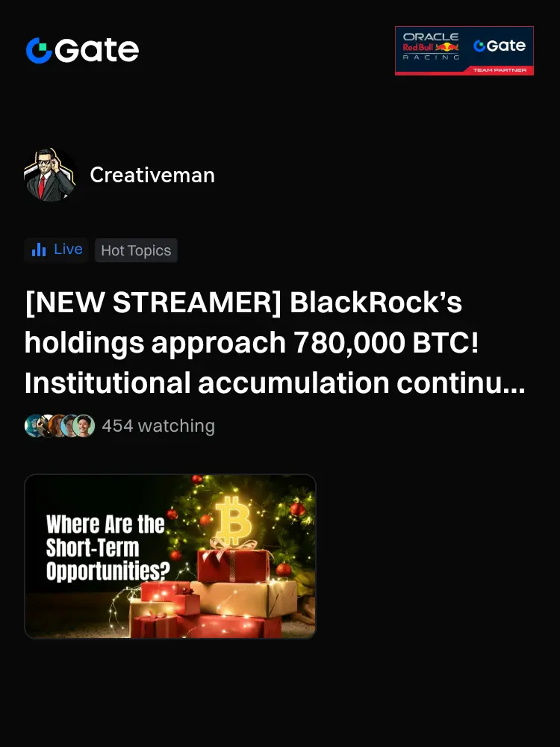Select the Hot Topics tag

tap(136, 250)
